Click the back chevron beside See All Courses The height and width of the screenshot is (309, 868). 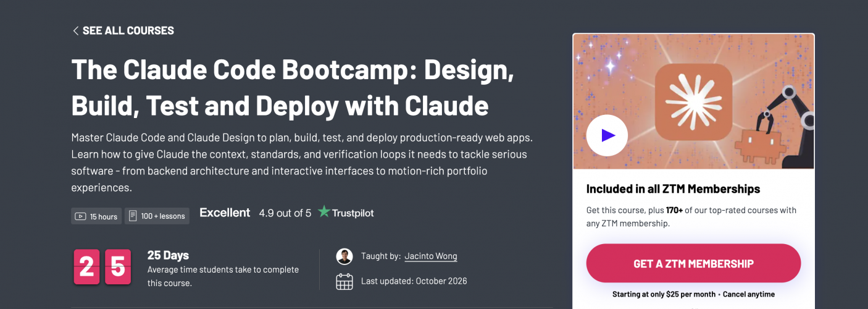tap(75, 31)
